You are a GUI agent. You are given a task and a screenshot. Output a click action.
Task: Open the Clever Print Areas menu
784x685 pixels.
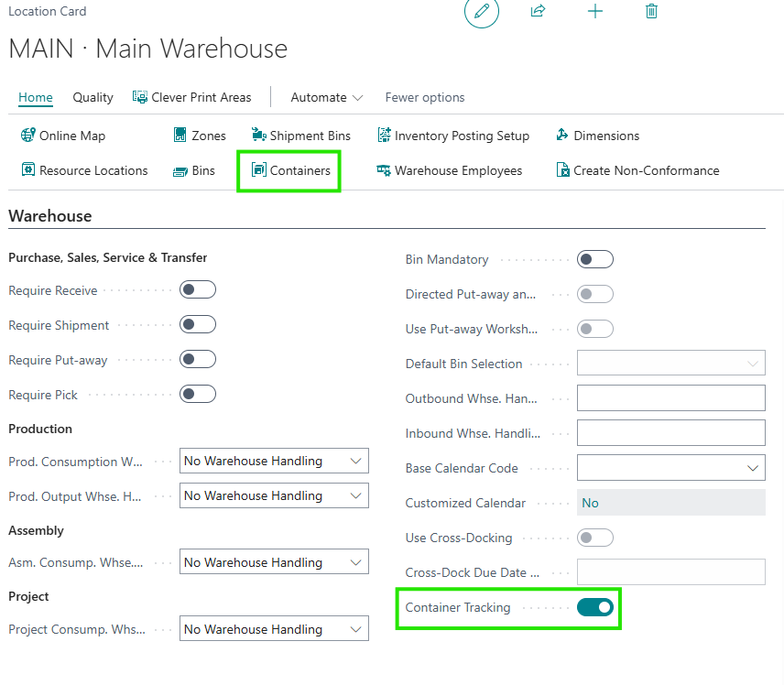tap(192, 97)
